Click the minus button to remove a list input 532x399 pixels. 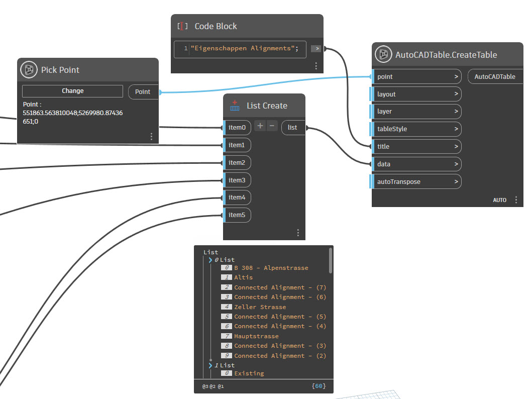click(272, 126)
